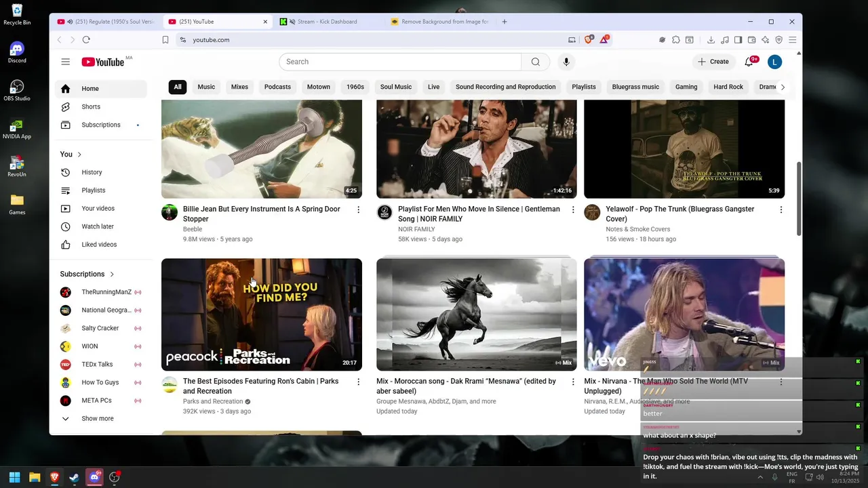Screen dimensions: 868x488
Task: Play the Ron's Cabin Parks thumbnail
Action: pyautogui.click(x=262, y=314)
